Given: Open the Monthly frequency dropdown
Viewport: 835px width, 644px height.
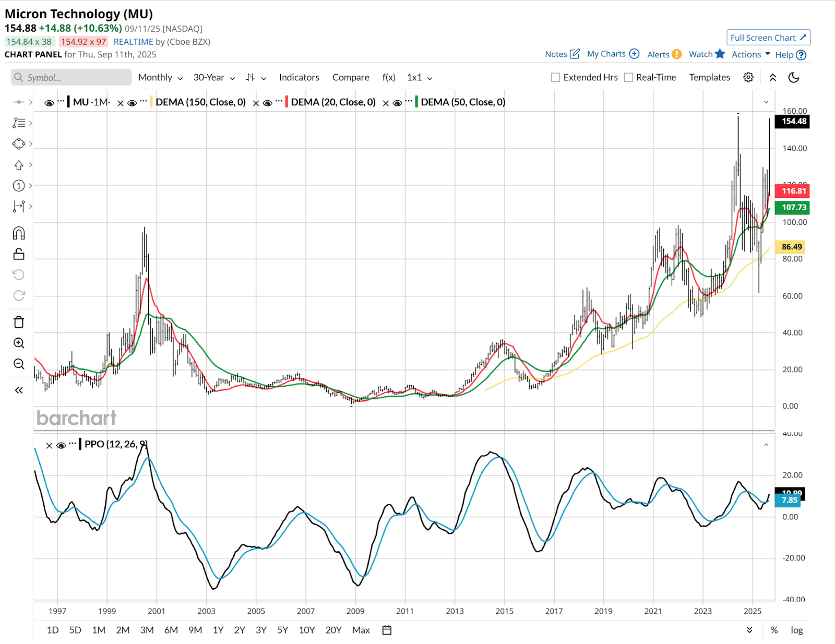Looking at the screenshot, I should pos(160,77).
